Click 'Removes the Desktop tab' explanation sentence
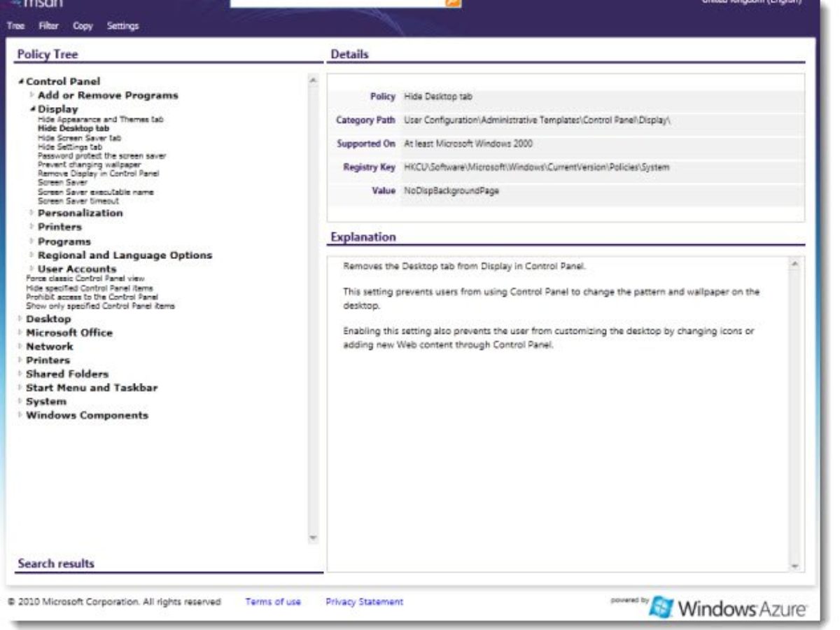 click(x=463, y=267)
